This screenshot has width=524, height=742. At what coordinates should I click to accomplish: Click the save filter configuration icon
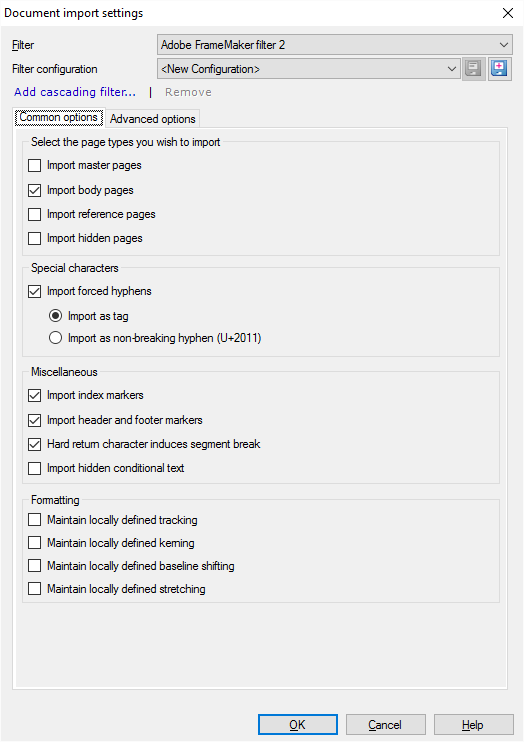pos(473,69)
